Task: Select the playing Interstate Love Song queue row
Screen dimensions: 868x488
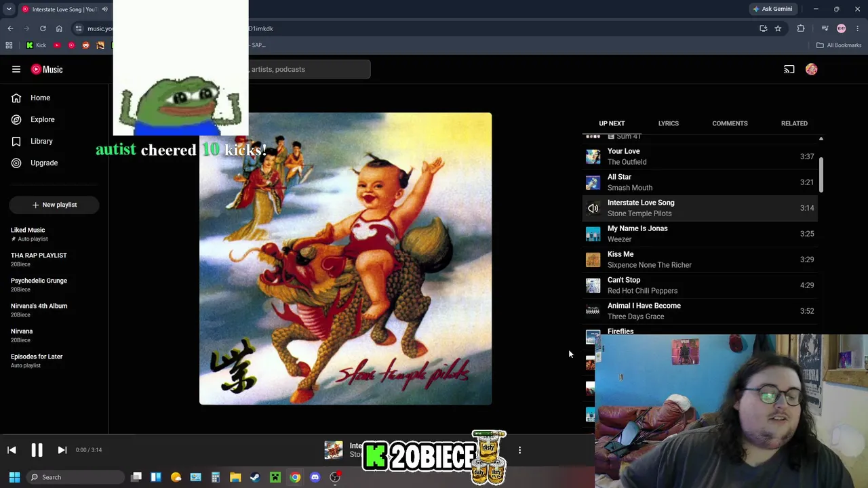Action: (700, 208)
